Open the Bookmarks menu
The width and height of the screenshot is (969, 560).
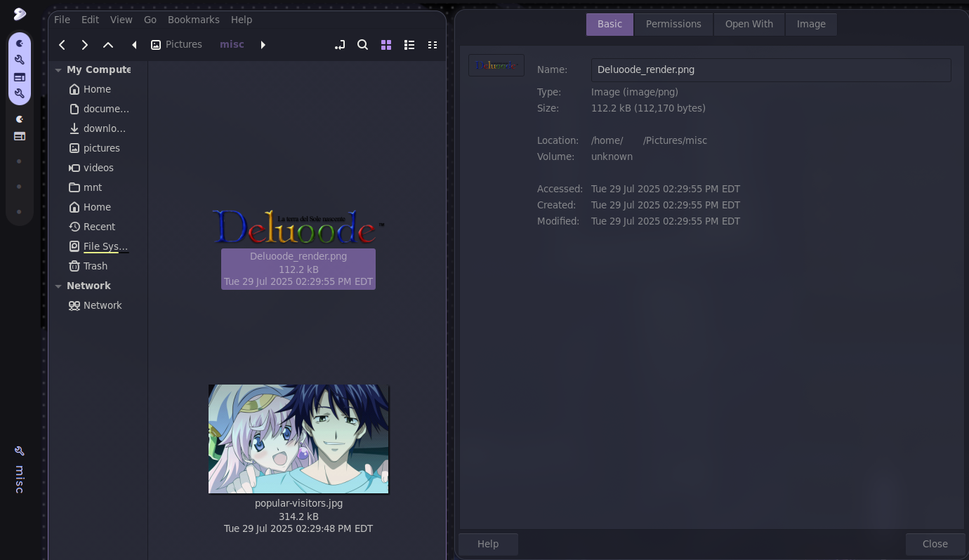pyautogui.click(x=193, y=20)
